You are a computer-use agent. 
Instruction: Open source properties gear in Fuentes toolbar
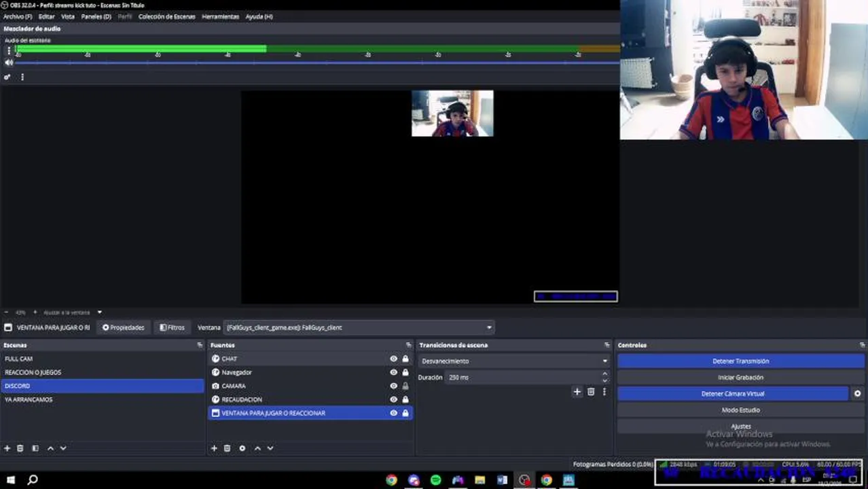(x=242, y=448)
